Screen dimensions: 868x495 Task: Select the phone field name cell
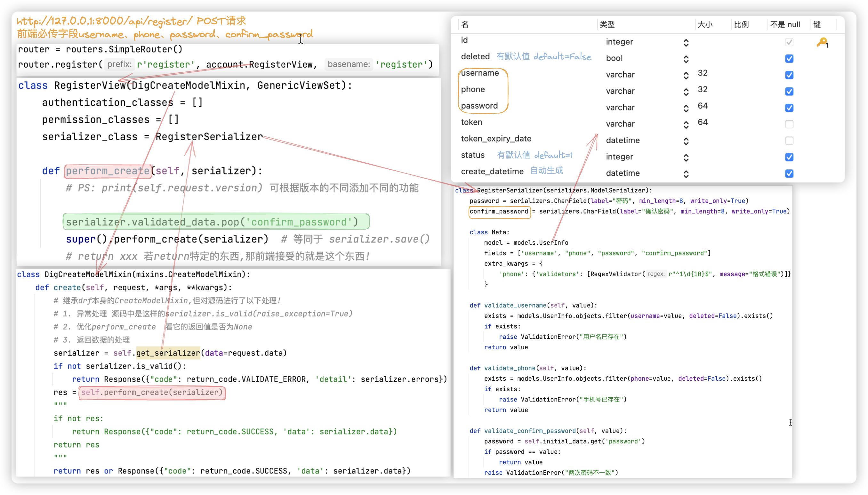pyautogui.click(x=473, y=89)
